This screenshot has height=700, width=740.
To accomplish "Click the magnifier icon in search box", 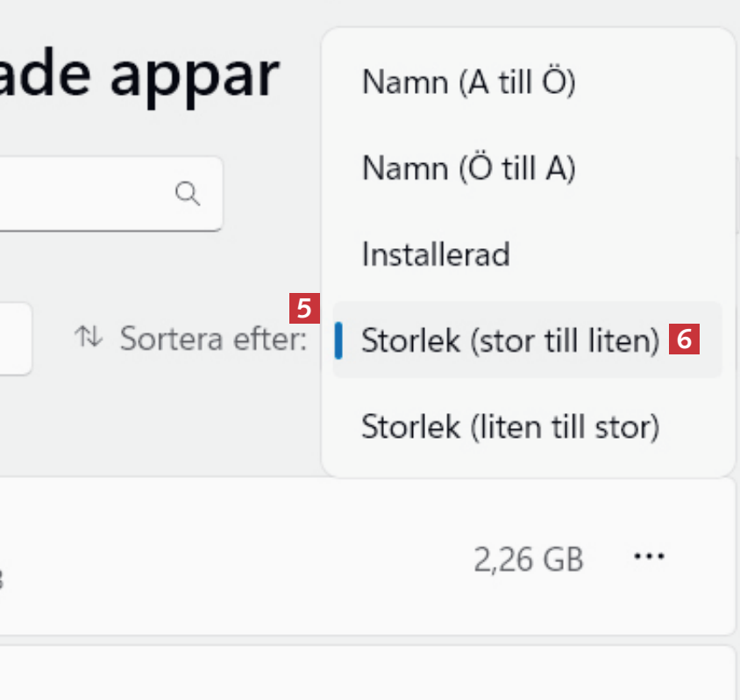I will (188, 193).
